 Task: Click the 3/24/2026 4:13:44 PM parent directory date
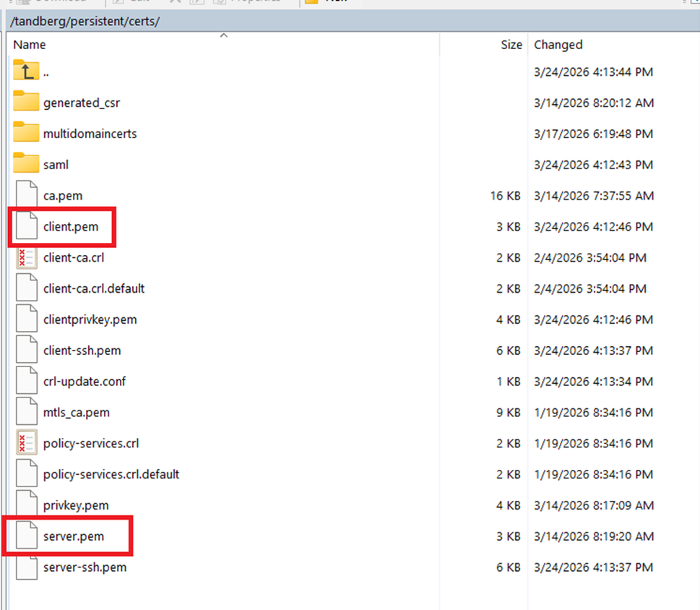point(593,72)
